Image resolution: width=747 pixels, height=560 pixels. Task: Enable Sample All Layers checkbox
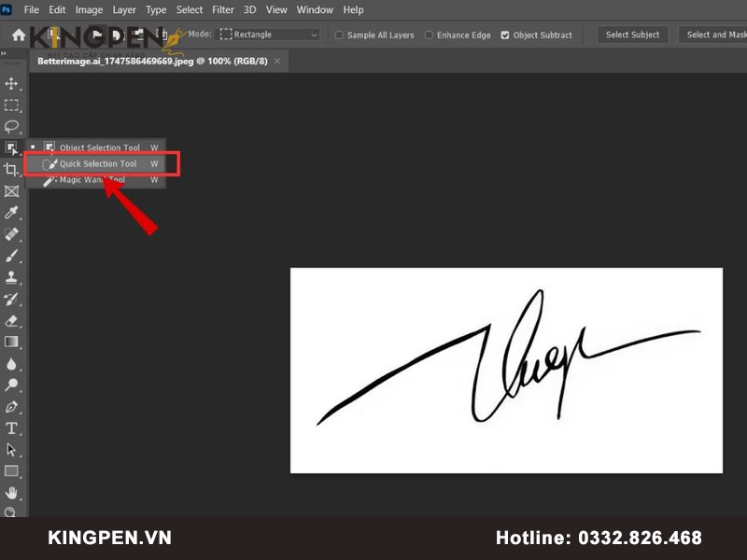point(339,35)
